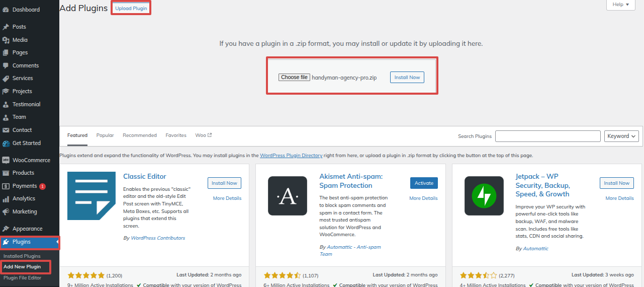
Task: Click the Jetpack star rating
Action: click(x=479, y=275)
